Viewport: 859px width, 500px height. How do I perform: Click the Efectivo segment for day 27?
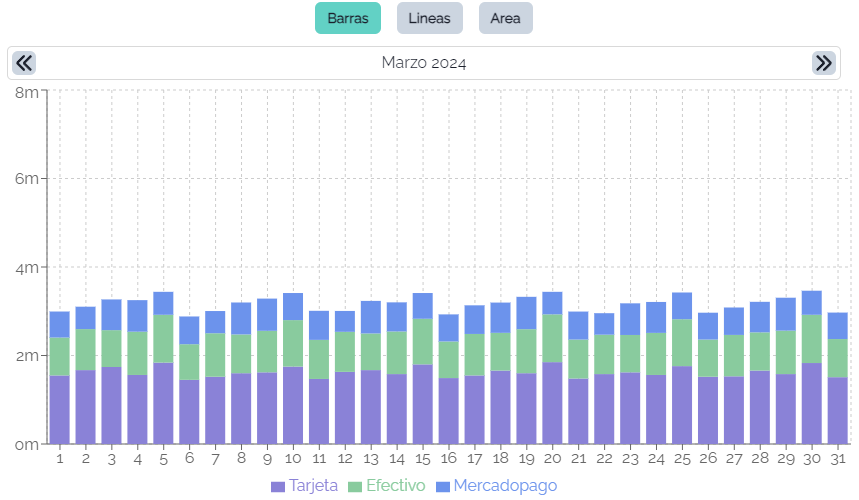tap(734, 356)
